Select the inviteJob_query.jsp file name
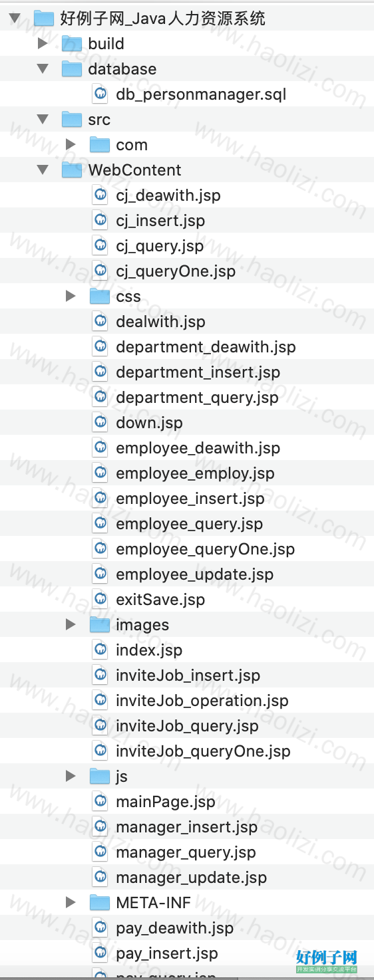This screenshot has width=374, height=980. point(188,727)
